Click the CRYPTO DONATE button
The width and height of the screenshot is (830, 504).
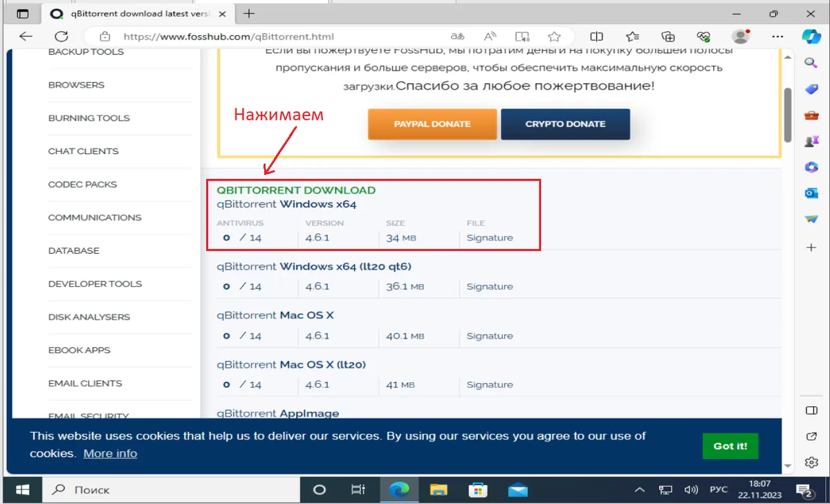click(565, 124)
